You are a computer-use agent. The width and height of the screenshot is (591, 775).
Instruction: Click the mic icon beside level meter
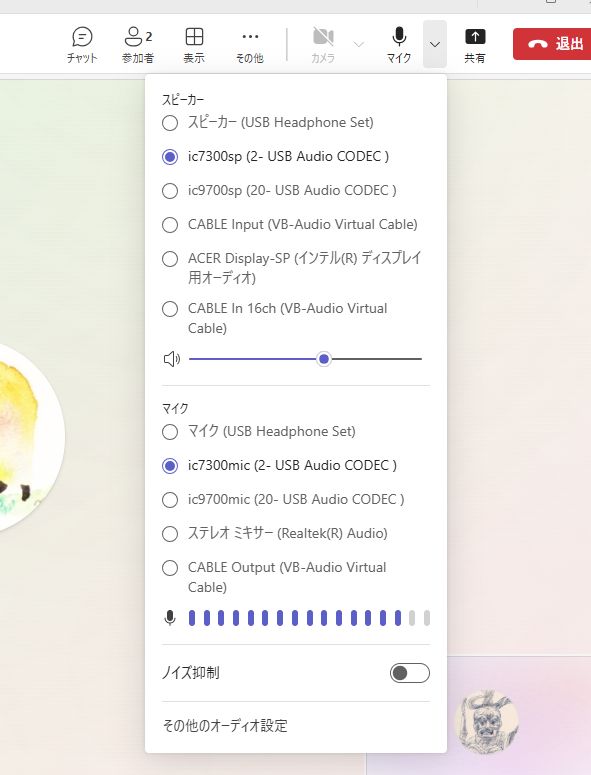tap(170, 618)
